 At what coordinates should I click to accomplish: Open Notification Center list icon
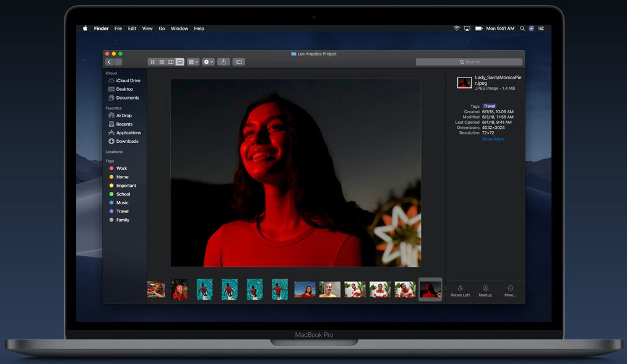(541, 28)
